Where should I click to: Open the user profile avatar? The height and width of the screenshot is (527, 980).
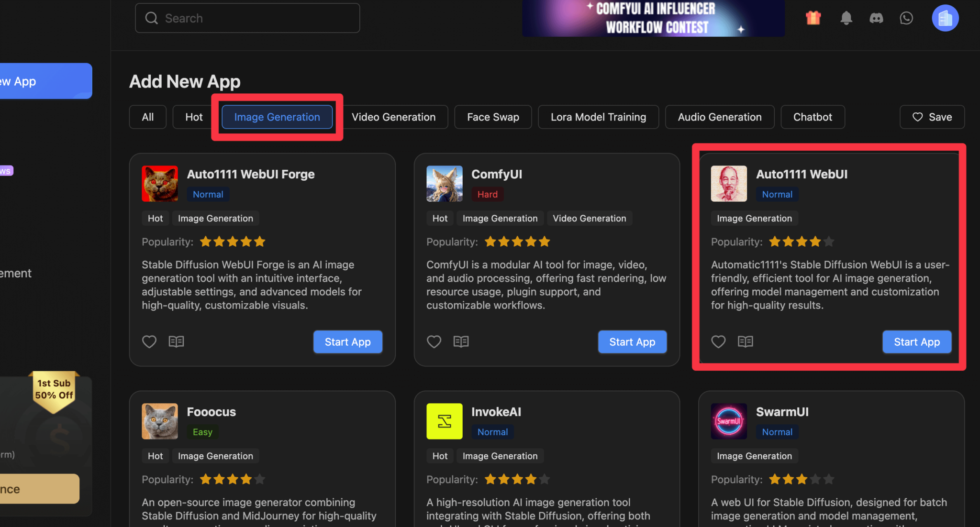(945, 18)
